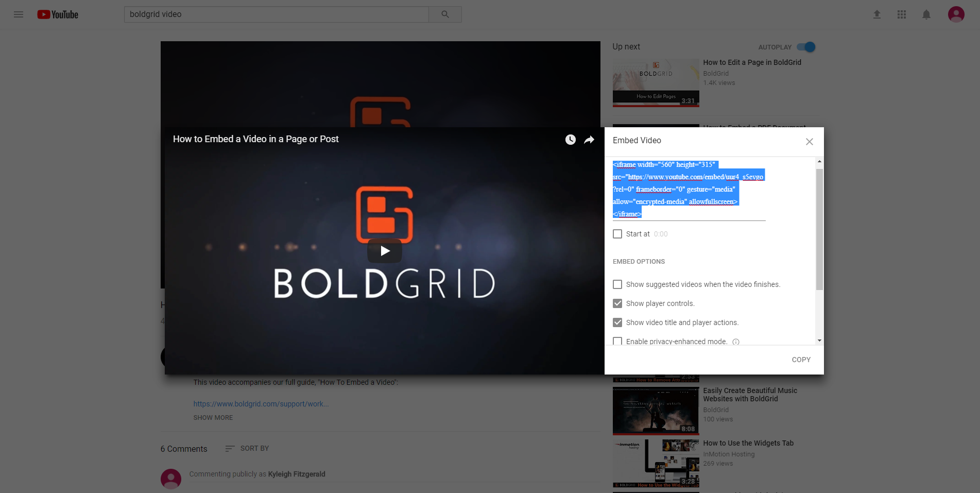Screen dimensions: 980x493
Task: Uncheck Show video title and player actions
Action: click(x=617, y=322)
